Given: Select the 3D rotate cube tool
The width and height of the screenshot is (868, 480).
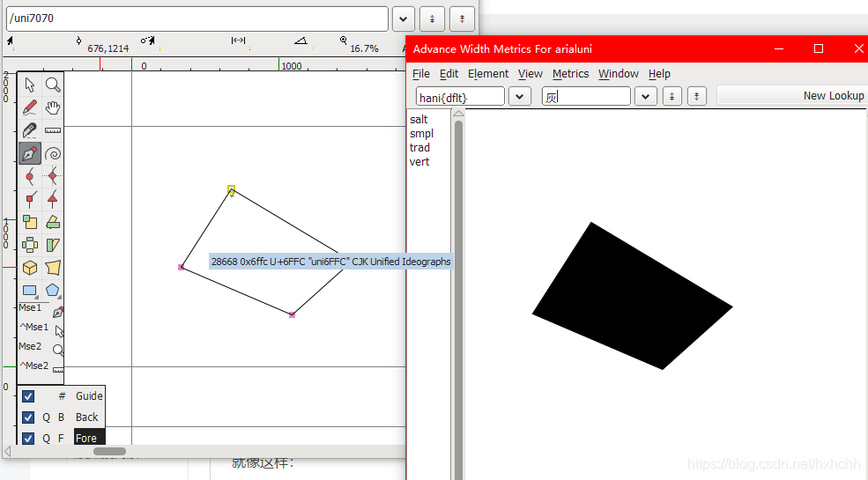Looking at the screenshot, I should pyautogui.click(x=30, y=269).
